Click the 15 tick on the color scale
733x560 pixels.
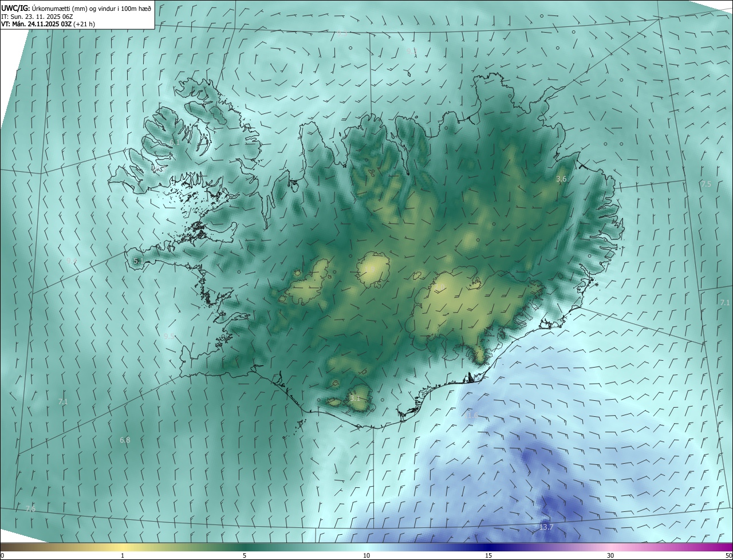pos(488,555)
